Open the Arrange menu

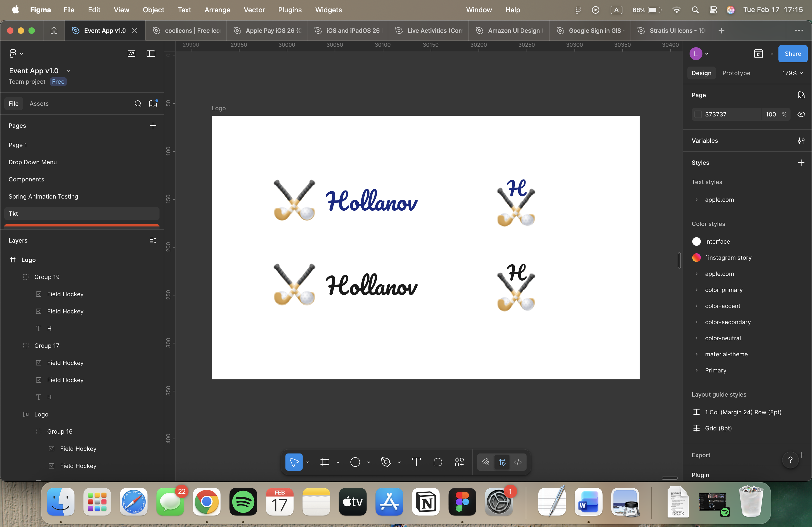(217, 10)
